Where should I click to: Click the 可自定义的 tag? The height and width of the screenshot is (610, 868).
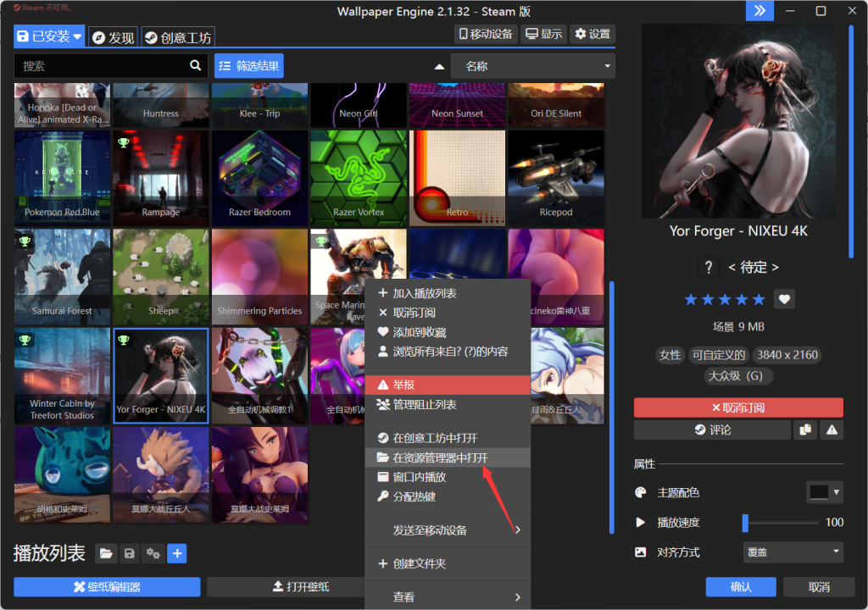718,355
